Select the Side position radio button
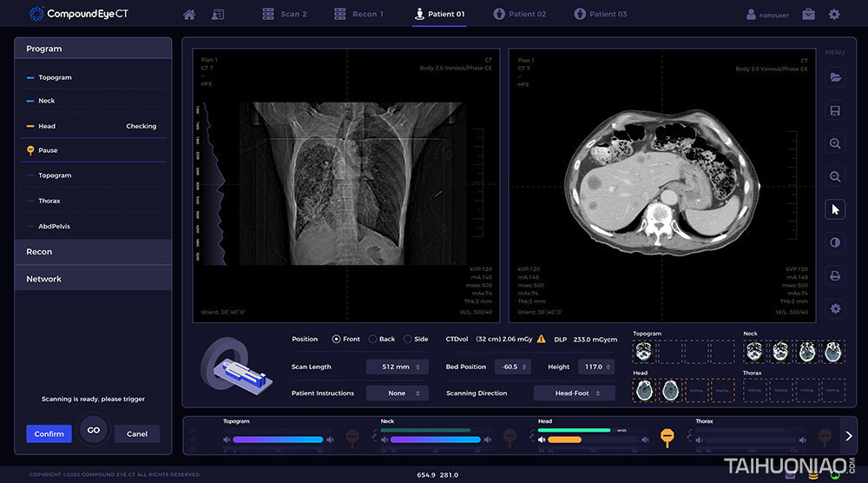The width and height of the screenshot is (868, 483). pyautogui.click(x=408, y=339)
